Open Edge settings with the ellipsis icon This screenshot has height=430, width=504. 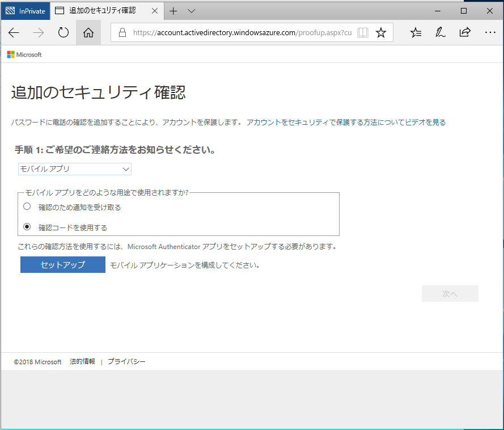point(490,32)
